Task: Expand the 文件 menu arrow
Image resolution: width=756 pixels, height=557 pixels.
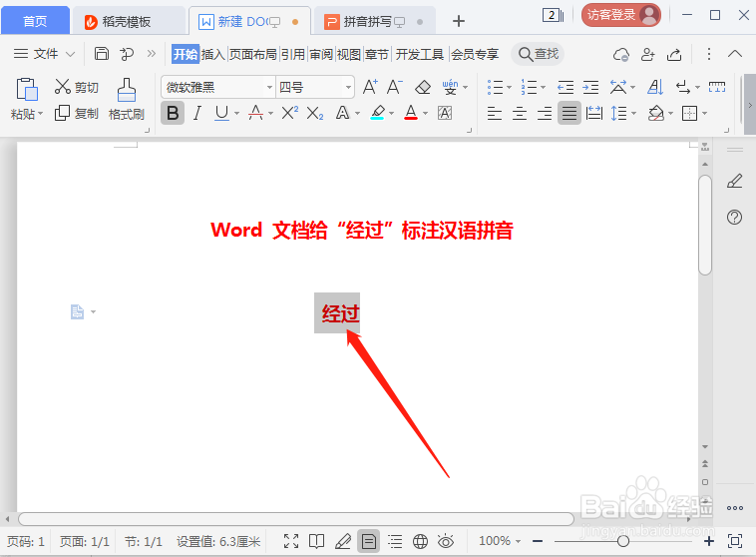Action: (71, 54)
